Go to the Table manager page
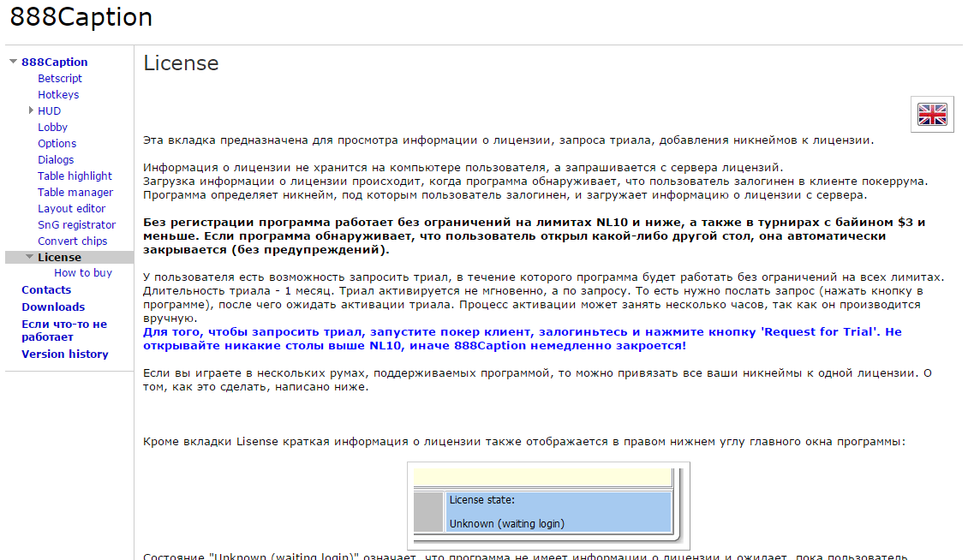 [75, 193]
